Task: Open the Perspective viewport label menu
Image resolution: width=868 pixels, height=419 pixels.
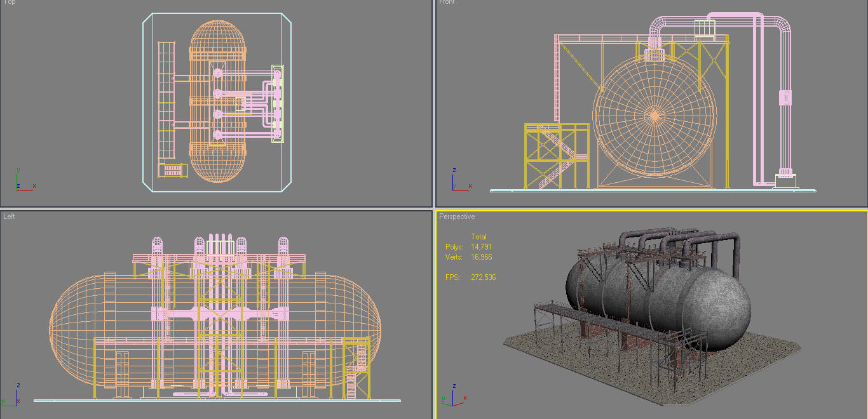Action: click(x=457, y=216)
